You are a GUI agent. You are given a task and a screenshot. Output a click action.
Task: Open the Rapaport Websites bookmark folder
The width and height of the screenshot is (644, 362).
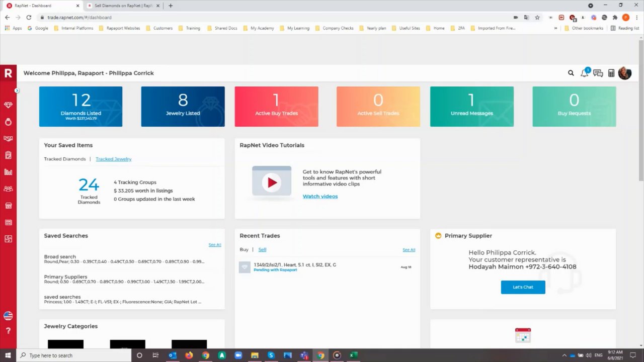click(x=119, y=28)
